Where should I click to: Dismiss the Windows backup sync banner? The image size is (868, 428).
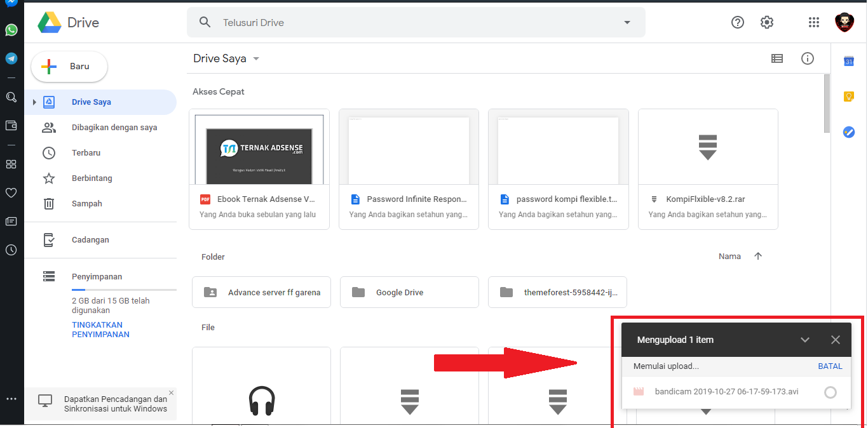pos(171,392)
